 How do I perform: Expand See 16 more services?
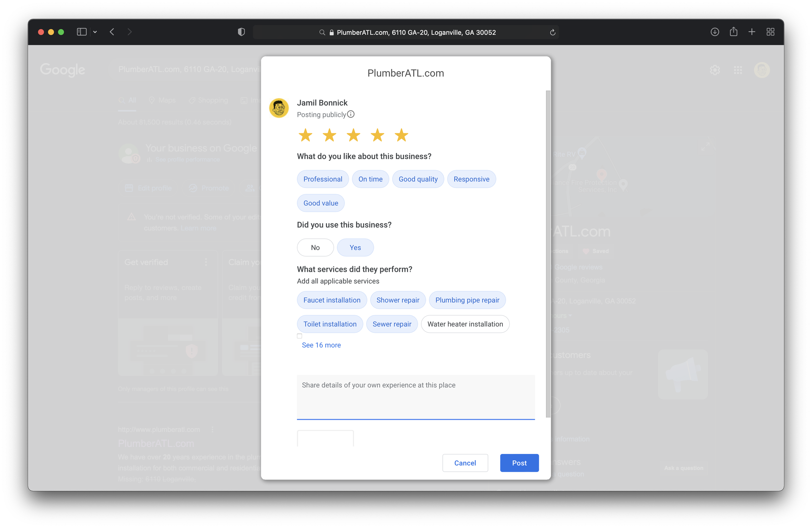(x=321, y=345)
